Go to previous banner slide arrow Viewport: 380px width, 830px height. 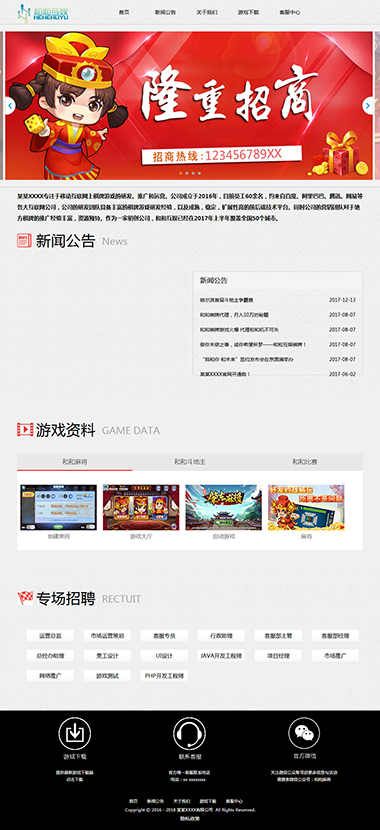point(9,106)
